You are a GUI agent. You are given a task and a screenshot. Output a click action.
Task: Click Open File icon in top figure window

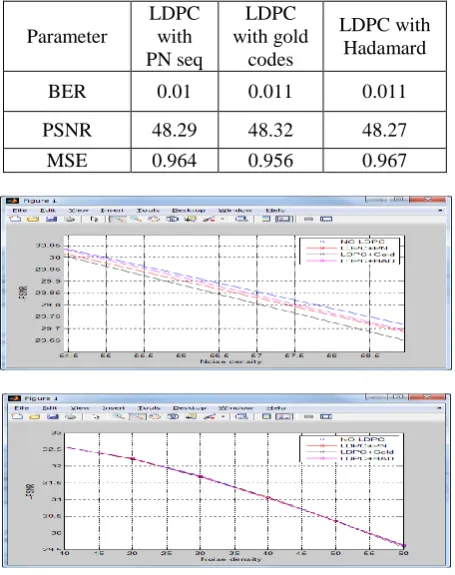[33, 219]
